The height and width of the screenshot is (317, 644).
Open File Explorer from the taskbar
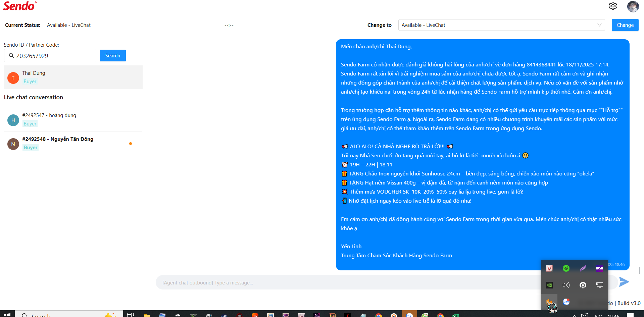click(x=147, y=315)
